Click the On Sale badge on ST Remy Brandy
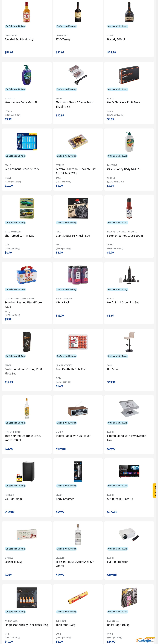The image size is (158, 644). coord(118,26)
